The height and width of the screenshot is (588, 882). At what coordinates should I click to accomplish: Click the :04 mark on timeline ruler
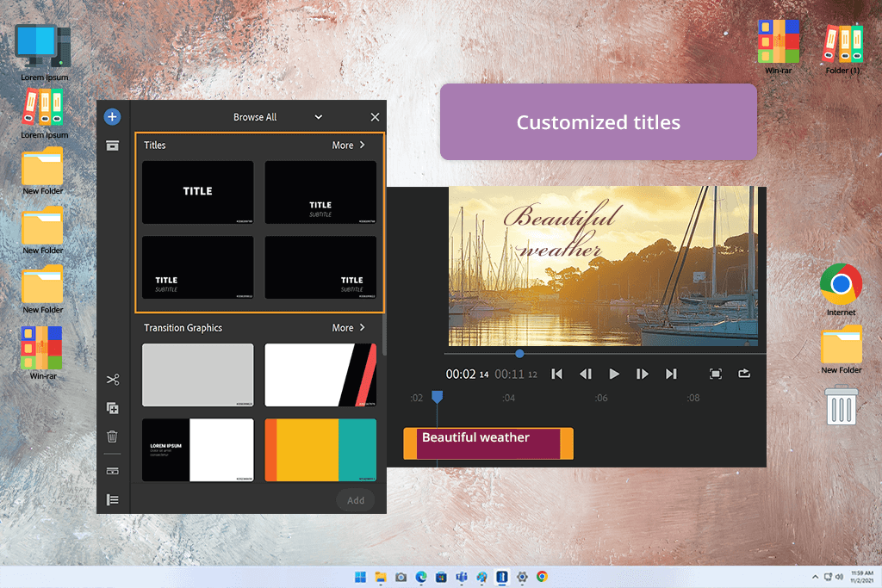(x=508, y=398)
